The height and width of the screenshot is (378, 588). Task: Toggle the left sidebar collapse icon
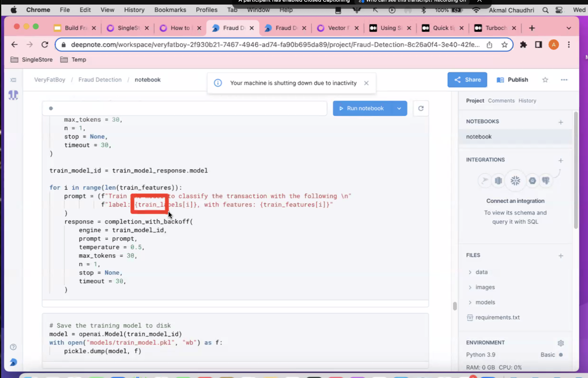[13, 80]
